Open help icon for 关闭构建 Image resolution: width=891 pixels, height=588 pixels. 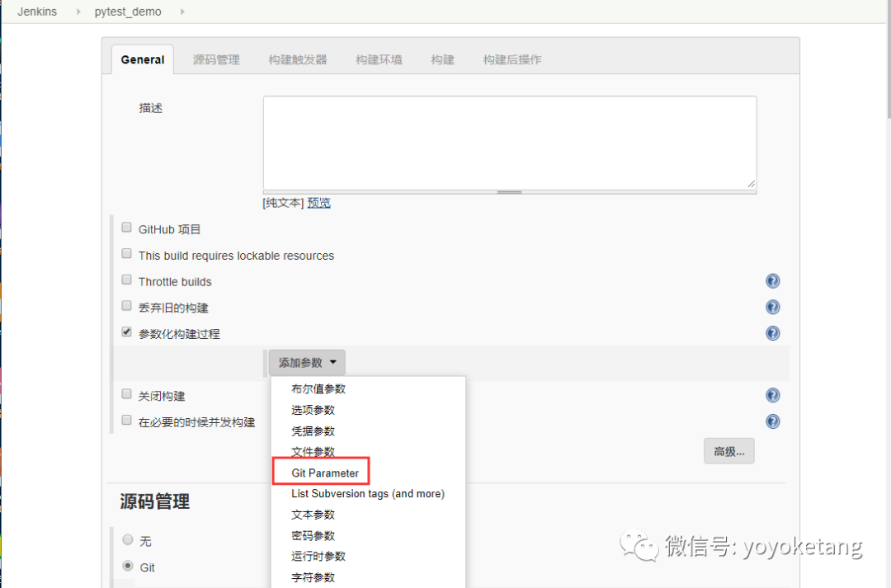(x=772, y=395)
